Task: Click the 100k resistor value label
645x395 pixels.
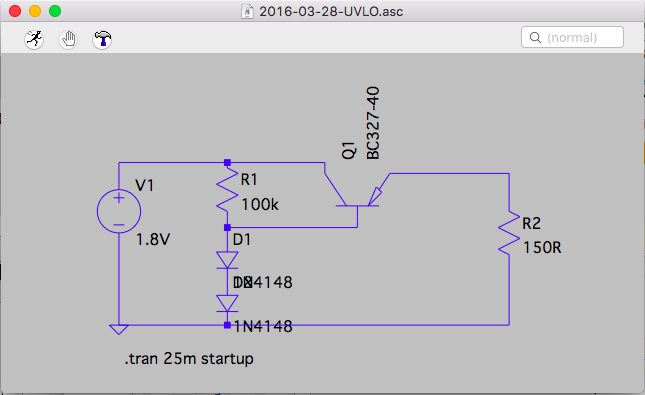Action: pyautogui.click(x=260, y=204)
